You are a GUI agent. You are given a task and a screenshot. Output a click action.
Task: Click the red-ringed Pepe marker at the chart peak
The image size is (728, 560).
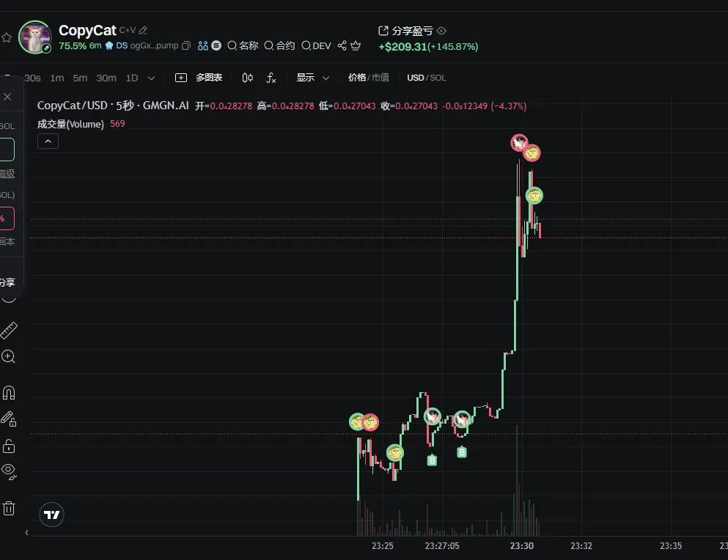coord(532,152)
